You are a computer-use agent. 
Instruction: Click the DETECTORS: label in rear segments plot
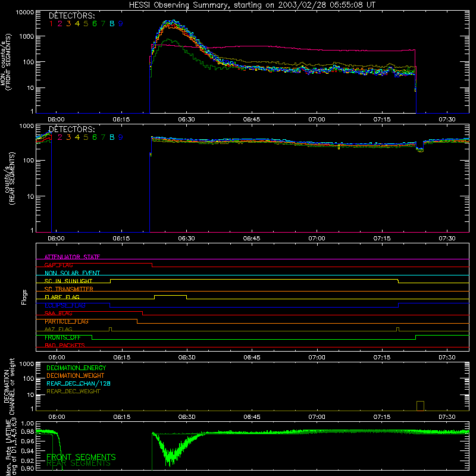point(72,129)
